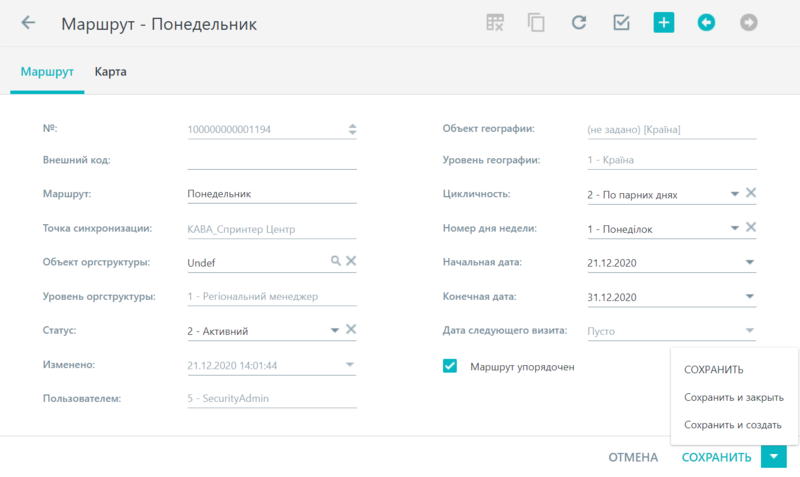Go back using the arrow beside the title
Viewport: 800px width, 477px height.
(28, 22)
